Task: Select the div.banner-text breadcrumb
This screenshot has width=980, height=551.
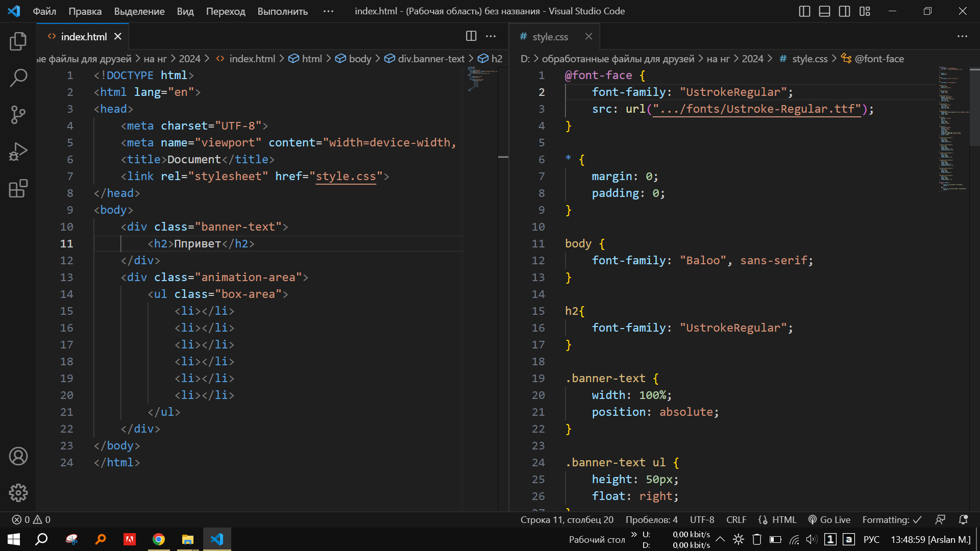Action: pyautogui.click(x=425, y=59)
